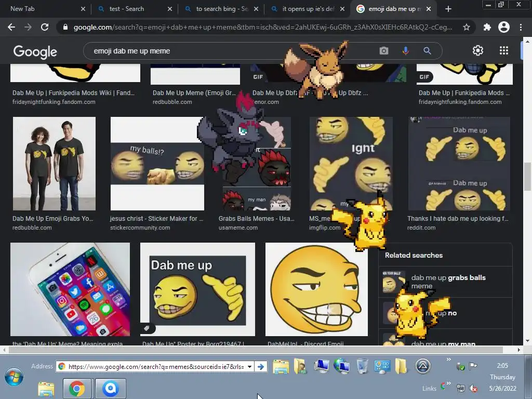Click the Google logo
Viewport: 532px width, 399px height.
[35, 51]
